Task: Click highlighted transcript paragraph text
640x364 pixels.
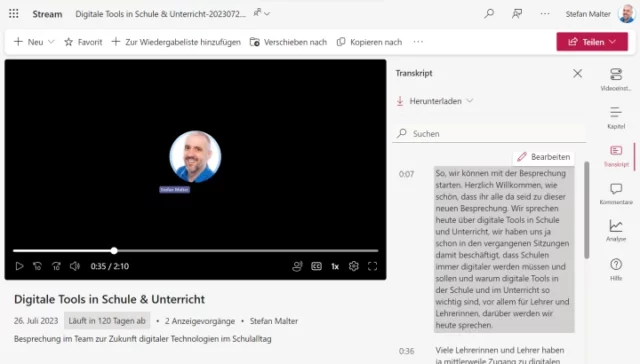Action: pos(504,249)
